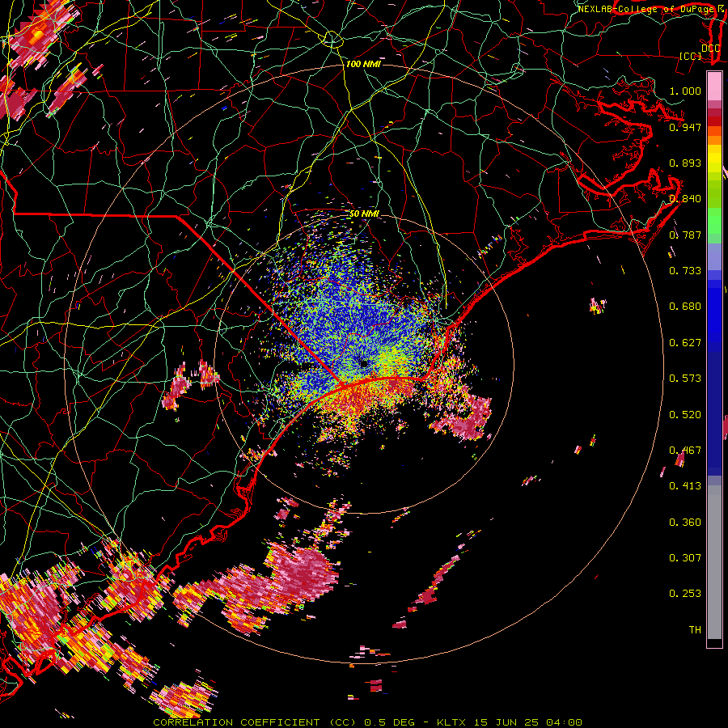Click the "100 NMI" range ring label
The image size is (728, 728).
tap(363, 64)
